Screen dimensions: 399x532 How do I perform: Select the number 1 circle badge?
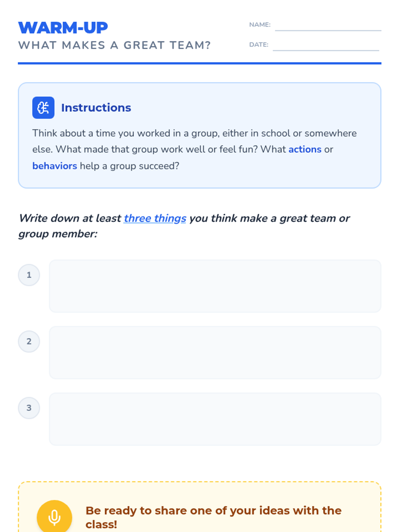(x=29, y=275)
